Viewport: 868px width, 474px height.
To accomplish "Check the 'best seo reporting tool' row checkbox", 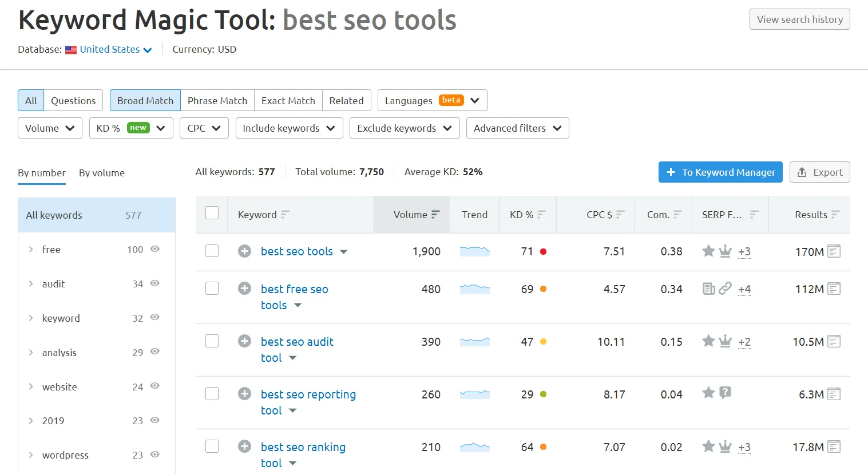I will click(212, 394).
